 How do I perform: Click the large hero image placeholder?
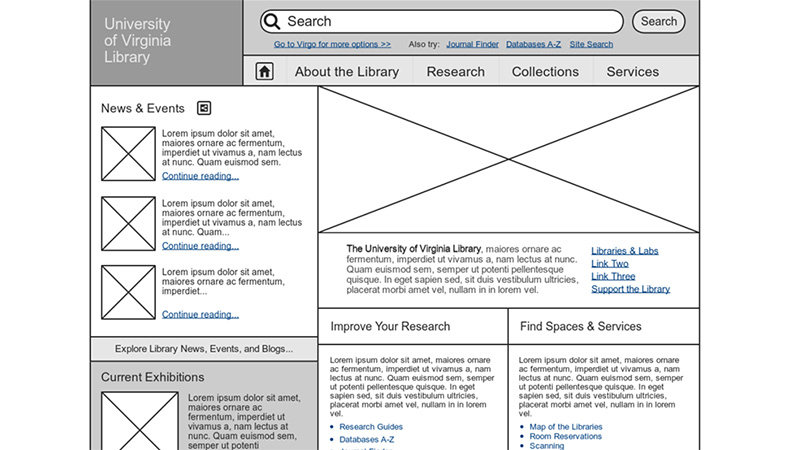pos(509,159)
